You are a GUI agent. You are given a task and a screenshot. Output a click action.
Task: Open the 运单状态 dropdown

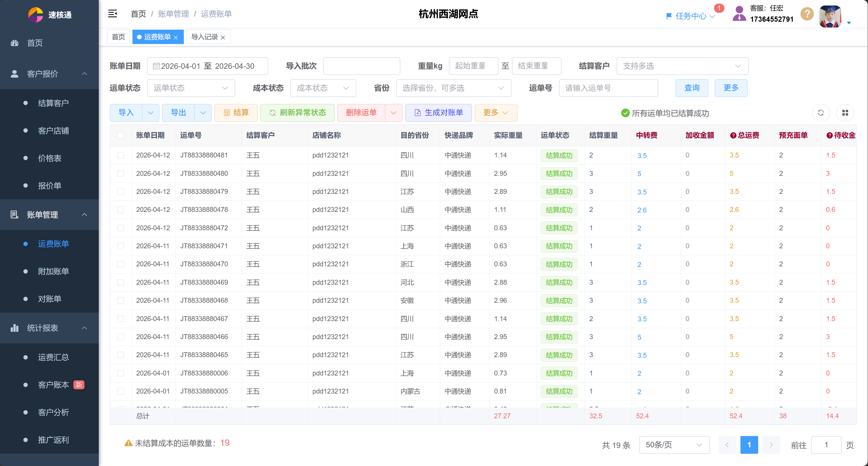tap(191, 88)
